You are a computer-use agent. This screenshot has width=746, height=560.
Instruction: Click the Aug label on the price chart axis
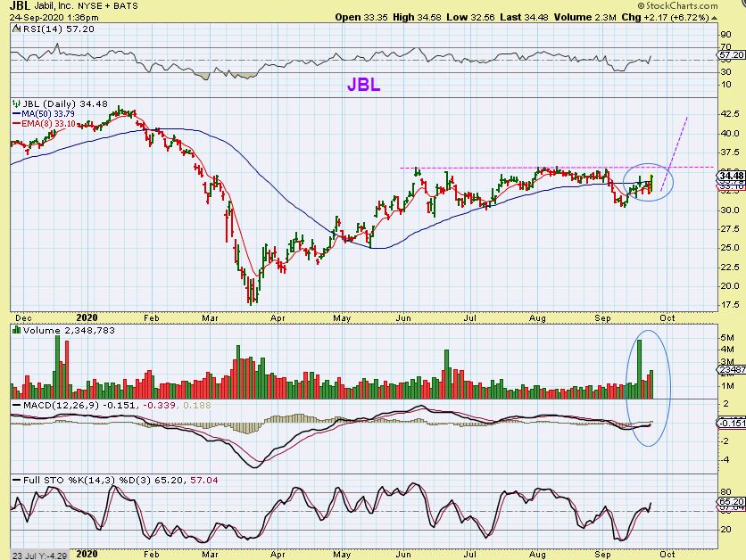537,318
